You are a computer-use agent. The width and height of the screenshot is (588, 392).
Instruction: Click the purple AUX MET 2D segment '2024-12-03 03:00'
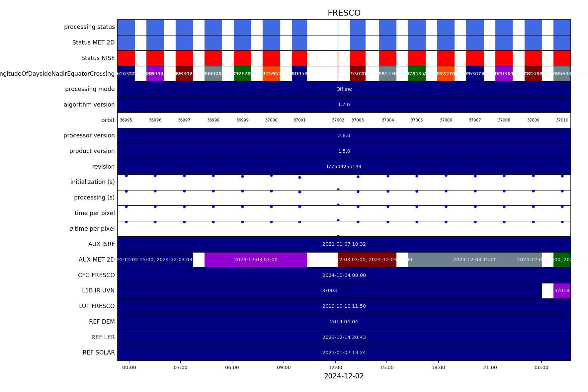coord(256,260)
